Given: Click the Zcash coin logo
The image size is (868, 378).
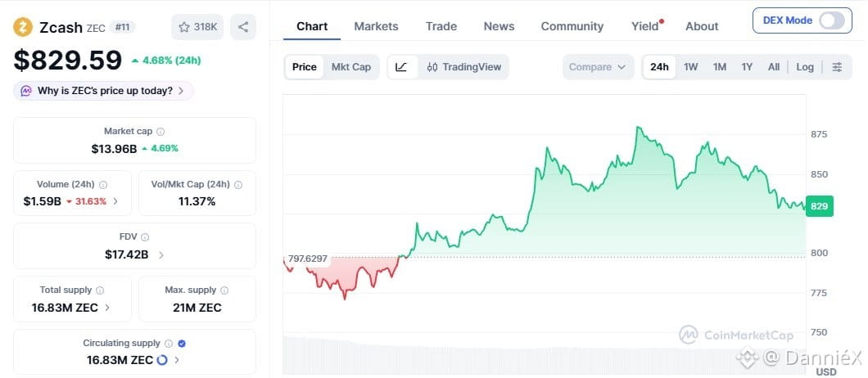Looking at the screenshot, I should (x=23, y=27).
